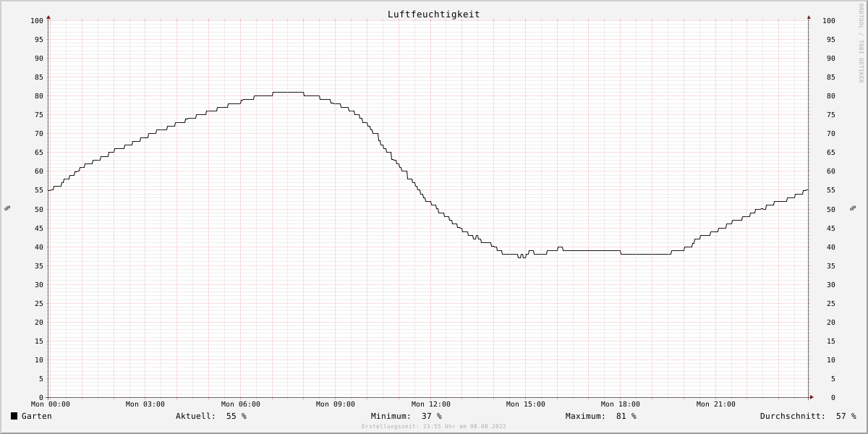This screenshot has height=434, width=868.
Task: Select the Garten legend label
Action: coord(36,416)
